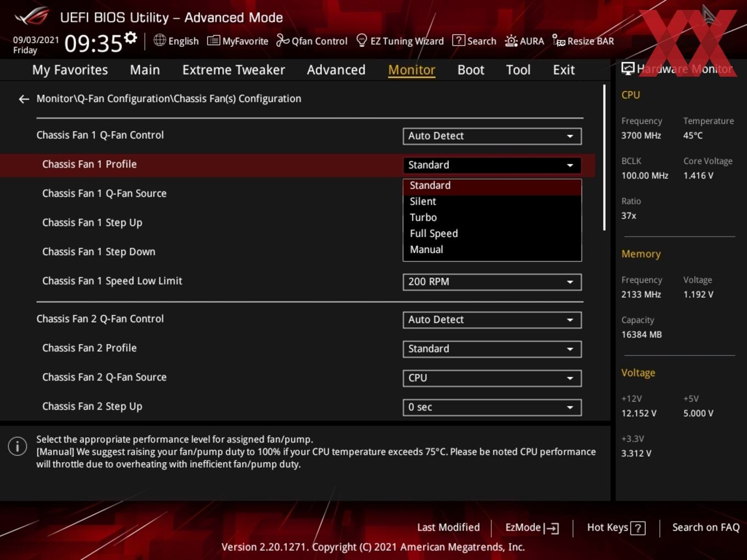Switch to the Advanced tab
The image size is (747, 560).
(x=336, y=70)
